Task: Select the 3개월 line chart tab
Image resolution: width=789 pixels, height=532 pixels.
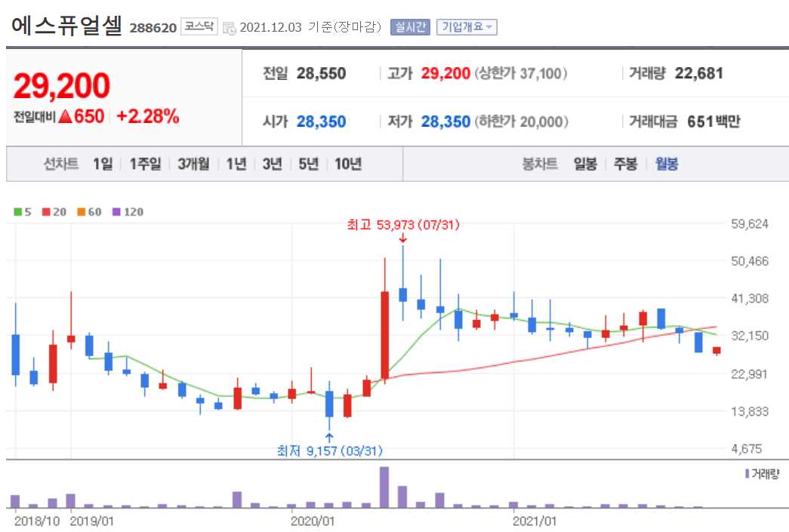Action: (x=193, y=164)
